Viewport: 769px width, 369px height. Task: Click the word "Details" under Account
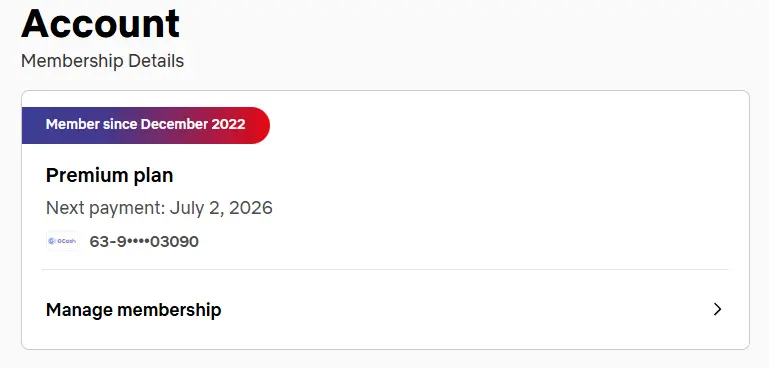[156, 61]
